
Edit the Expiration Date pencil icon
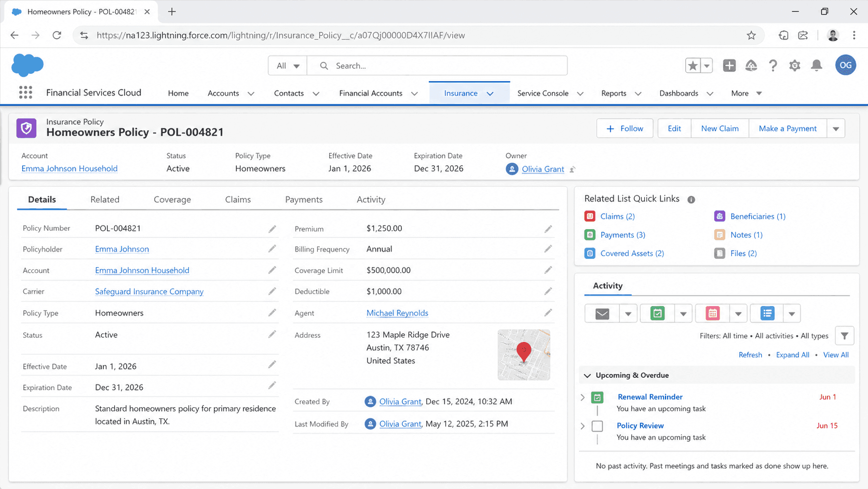tap(272, 386)
